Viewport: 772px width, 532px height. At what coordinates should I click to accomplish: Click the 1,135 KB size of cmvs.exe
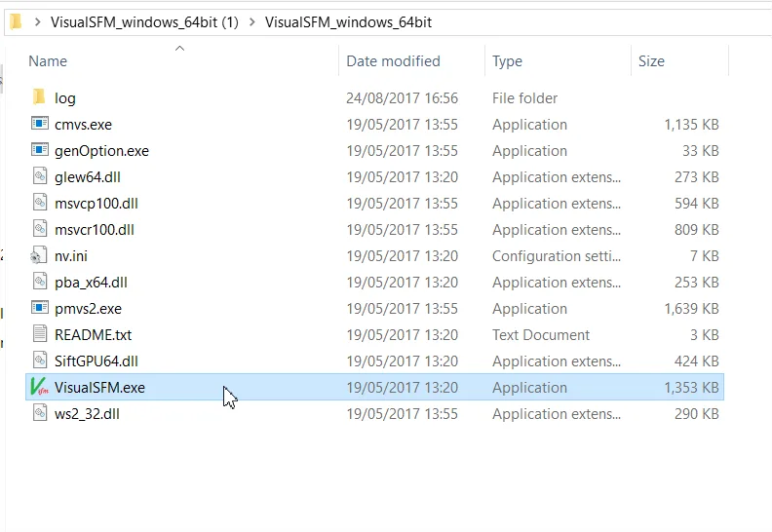tap(692, 125)
